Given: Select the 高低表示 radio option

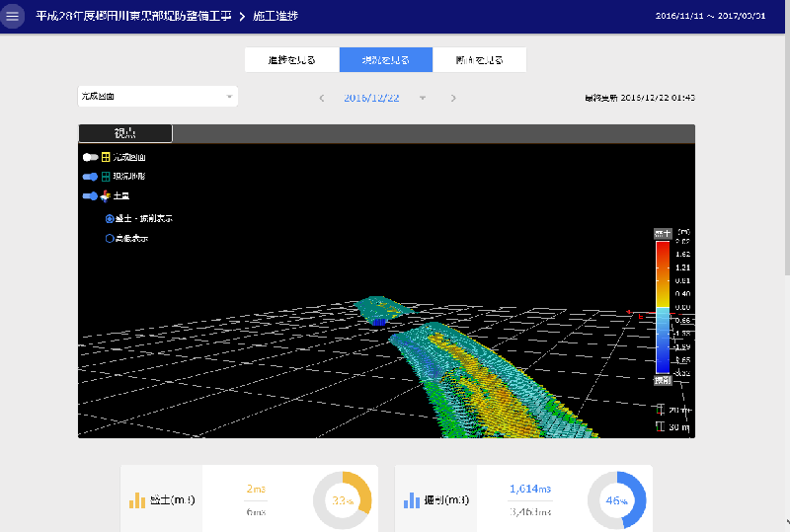Looking at the screenshot, I should (x=109, y=238).
